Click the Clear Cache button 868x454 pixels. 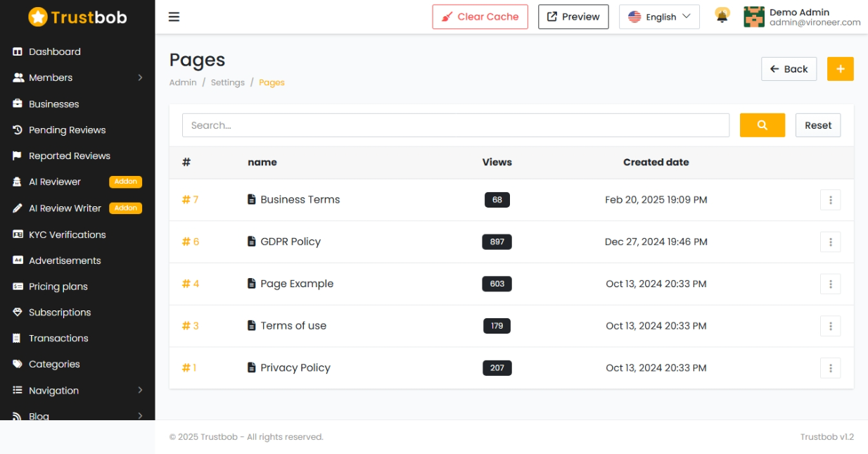[x=480, y=17]
